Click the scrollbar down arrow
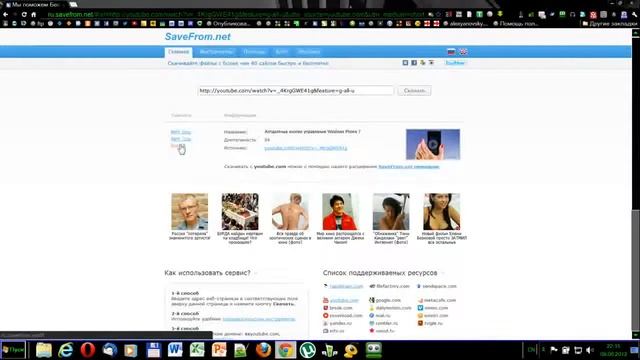The width and height of the screenshot is (640, 360). coord(636,336)
